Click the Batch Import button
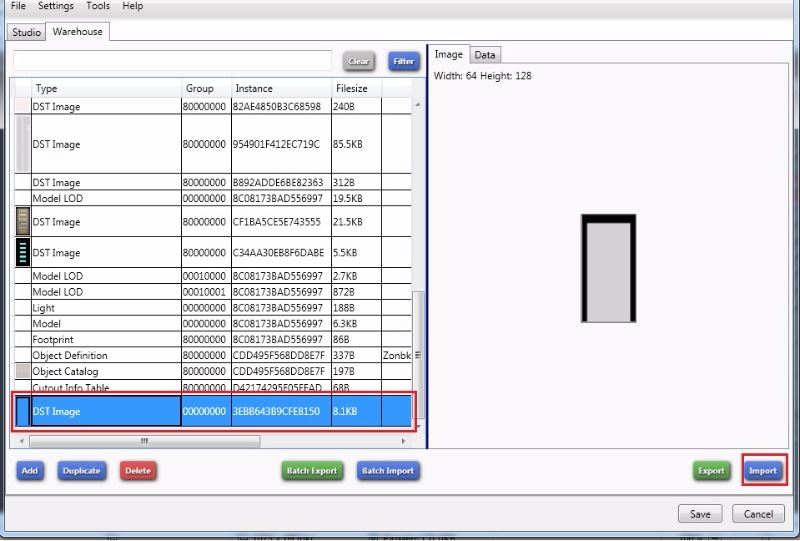This screenshot has height=541, width=800. (387, 470)
